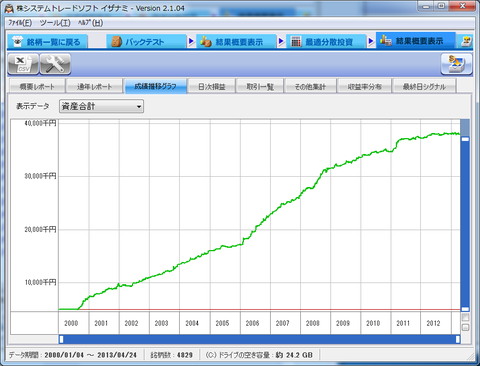The image size is (480, 366).
Task: Open the 収益率分布 tab
Action: tap(364, 86)
